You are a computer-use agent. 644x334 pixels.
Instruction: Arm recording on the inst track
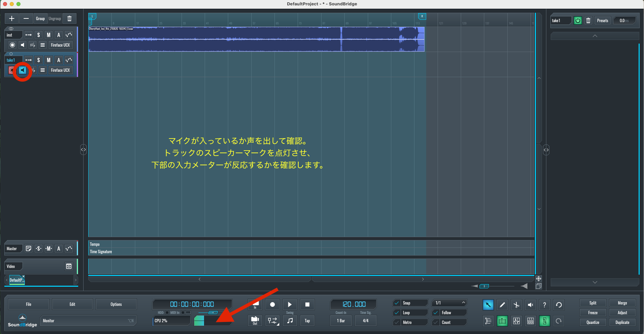(x=12, y=45)
